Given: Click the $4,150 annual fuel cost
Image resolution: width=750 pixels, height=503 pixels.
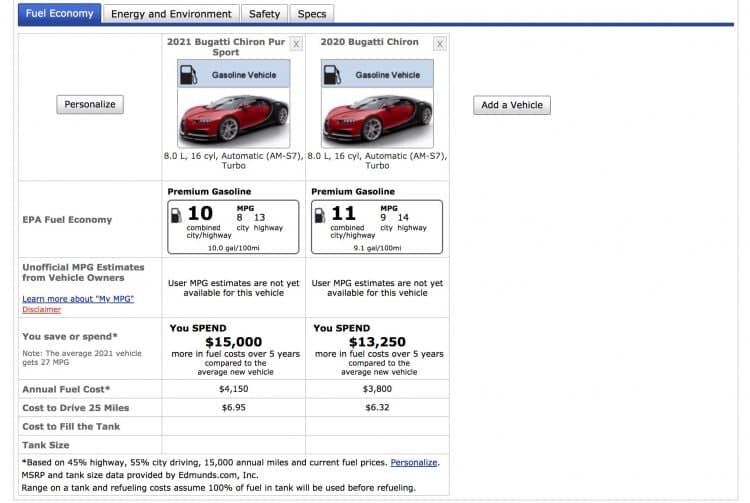Looking at the screenshot, I should [x=233, y=389].
